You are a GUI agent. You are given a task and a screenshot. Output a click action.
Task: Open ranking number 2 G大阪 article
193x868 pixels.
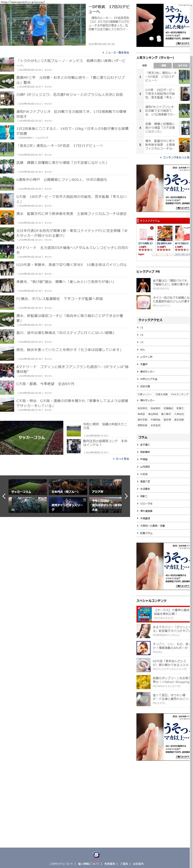click(160, 94)
